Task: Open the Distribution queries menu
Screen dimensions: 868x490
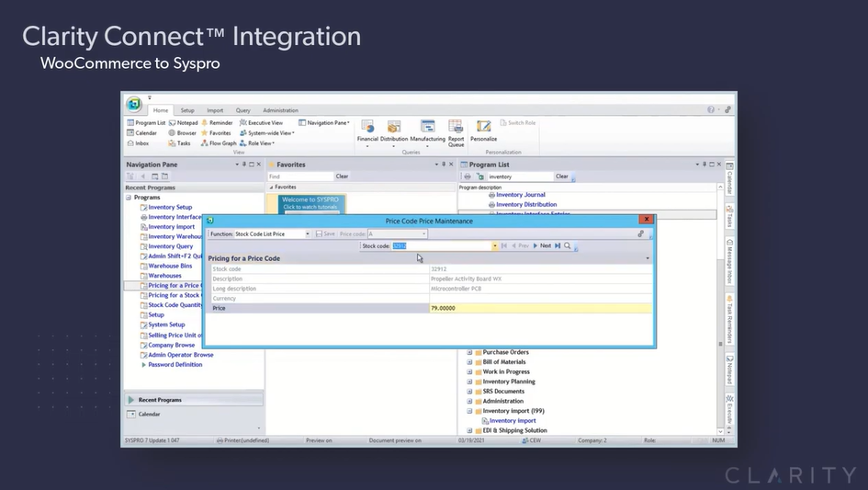Action: point(394,133)
